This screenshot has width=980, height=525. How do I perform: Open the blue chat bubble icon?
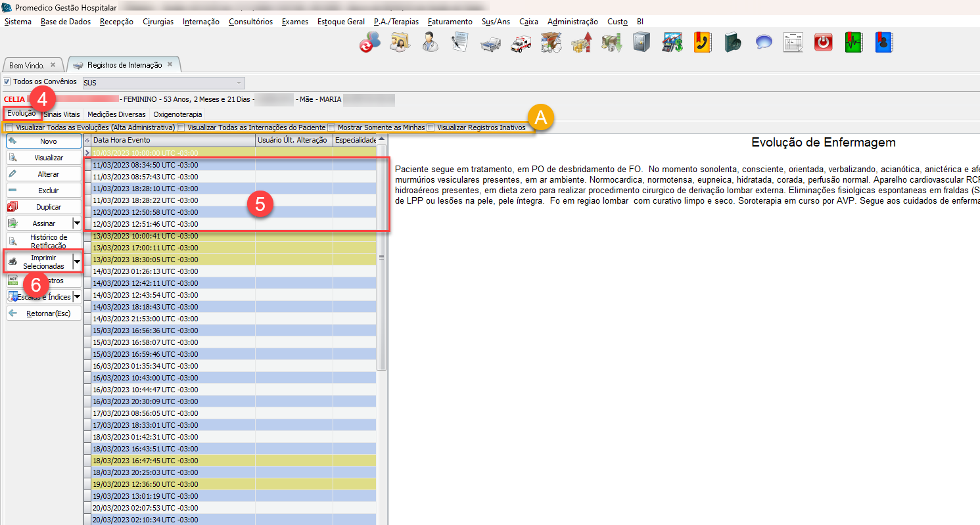tap(763, 43)
